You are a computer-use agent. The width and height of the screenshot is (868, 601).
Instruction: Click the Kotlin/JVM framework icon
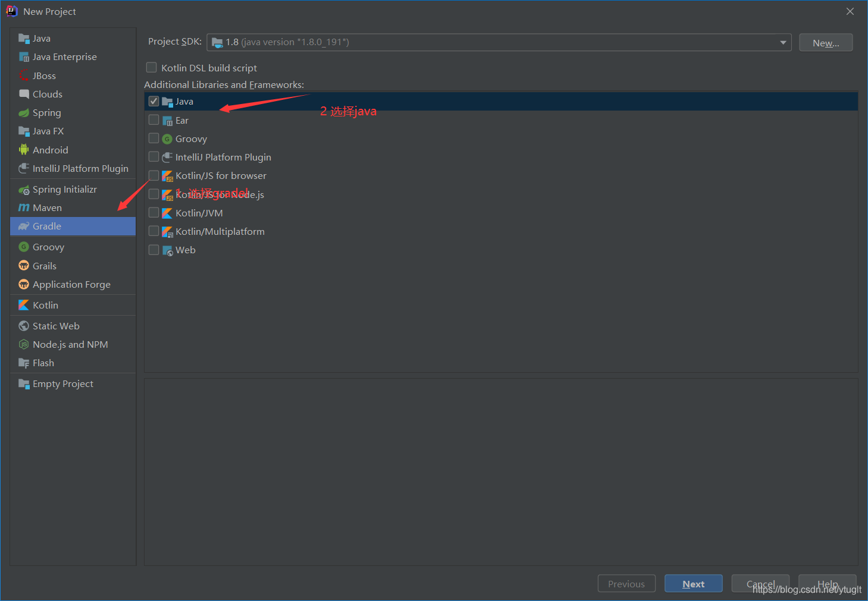click(167, 213)
